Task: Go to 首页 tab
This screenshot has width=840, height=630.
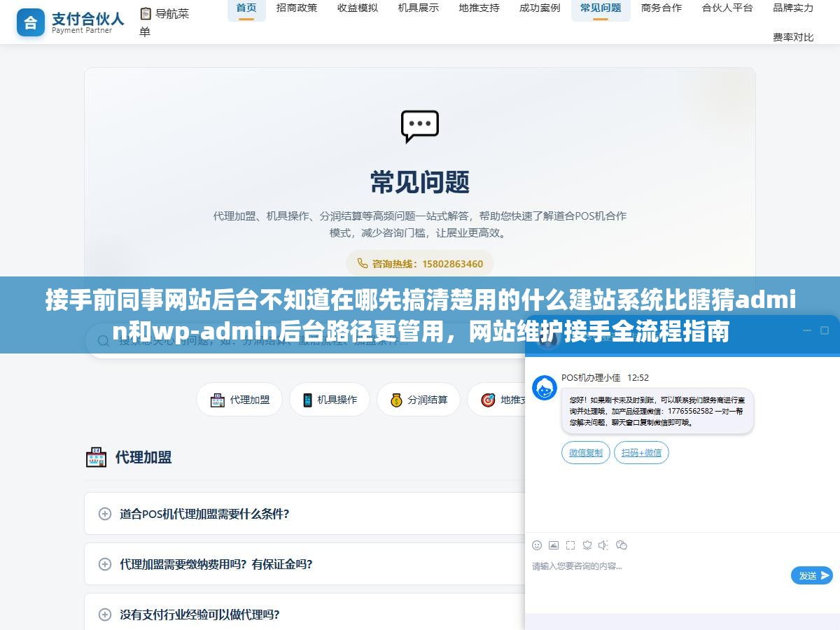Action: tap(246, 8)
